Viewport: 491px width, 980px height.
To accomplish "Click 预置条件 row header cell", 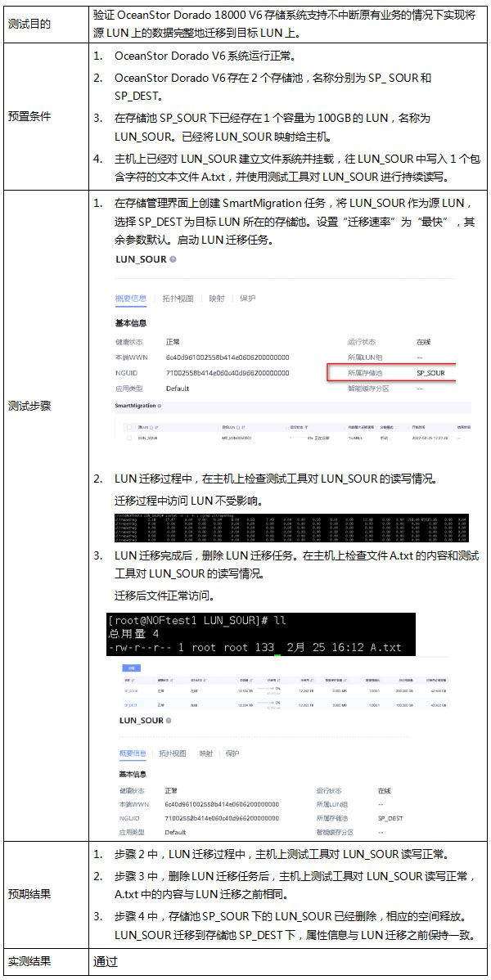I will click(45, 115).
